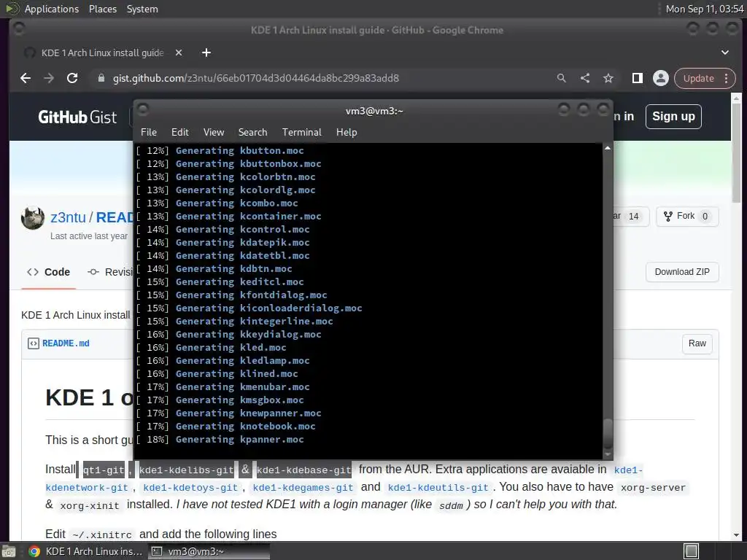747x560 pixels.
Task: Click the terminal scrollbar thumb
Action: click(x=608, y=432)
